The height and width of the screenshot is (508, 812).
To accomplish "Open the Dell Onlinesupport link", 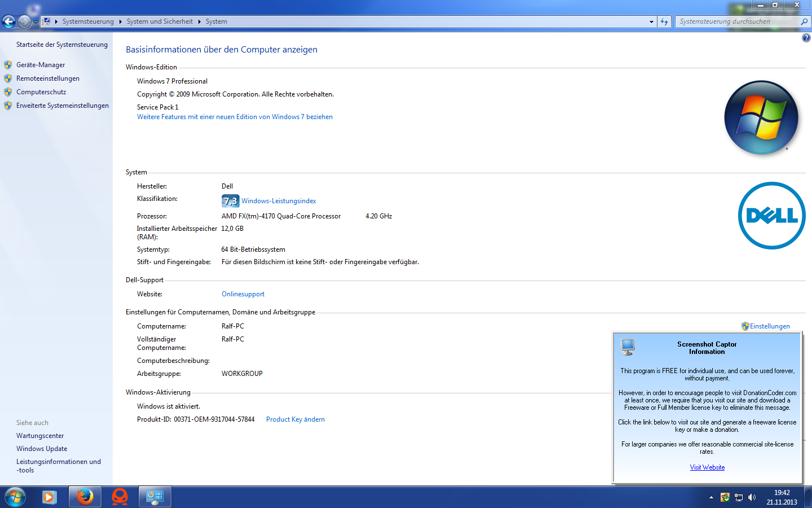I will pyautogui.click(x=243, y=294).
